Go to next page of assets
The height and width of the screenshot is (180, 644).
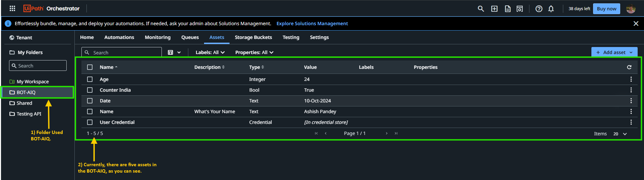click(x=387, y=133)
